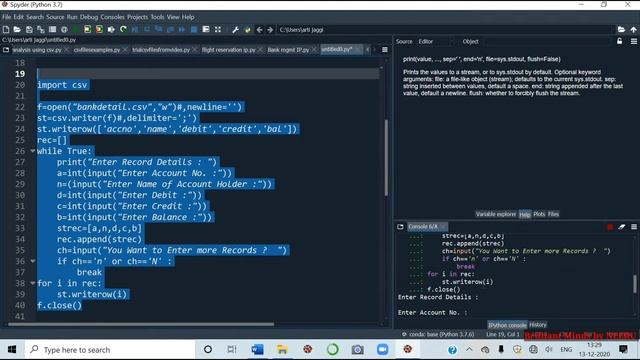Switch to the History tab
This screenshot has height=360, width=640.
click(538, 325)
